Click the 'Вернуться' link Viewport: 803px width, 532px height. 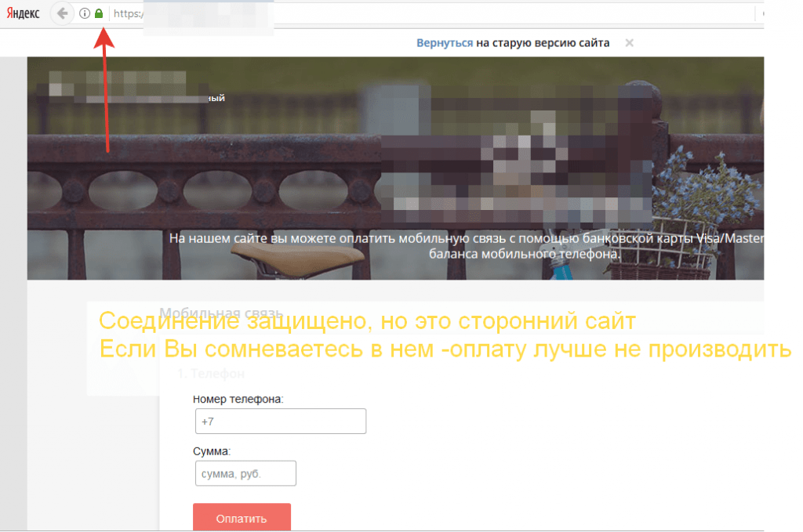click(445, 43)
